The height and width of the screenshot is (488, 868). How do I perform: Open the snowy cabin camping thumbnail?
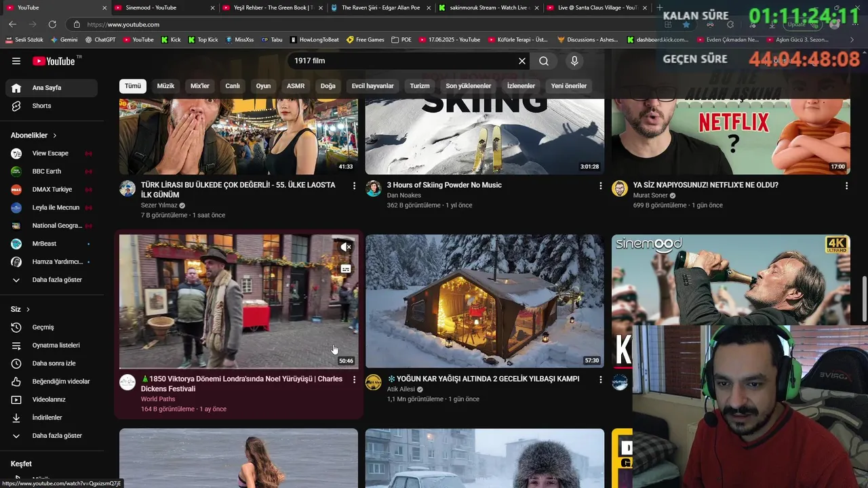485,301
